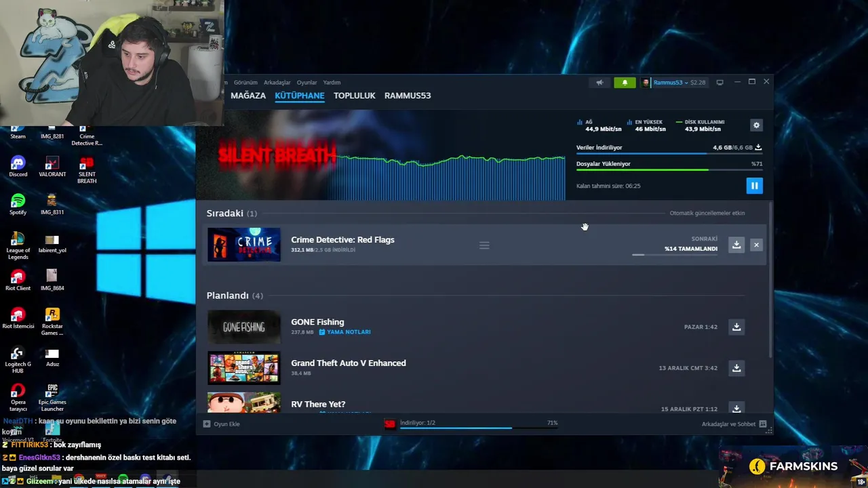Click the Veriler İndiriliyor progress bar
The width and height of the screenshot is (868, 488).
pyautogui.click(x=669, y=154)
